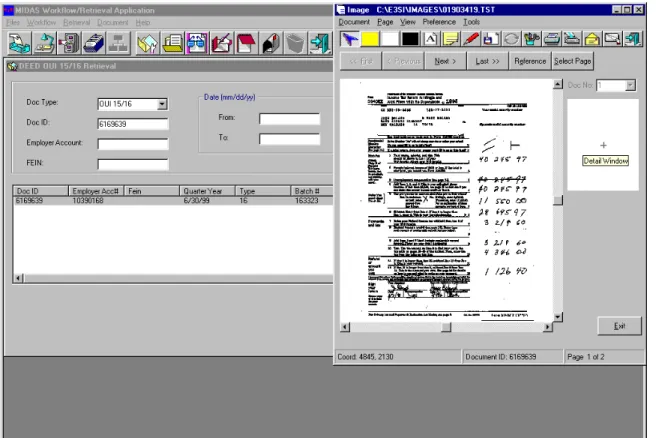The height and width of the screenshot is (438, 656).
Task: Click the save floppy disk icon
Action: coord(491,39)
